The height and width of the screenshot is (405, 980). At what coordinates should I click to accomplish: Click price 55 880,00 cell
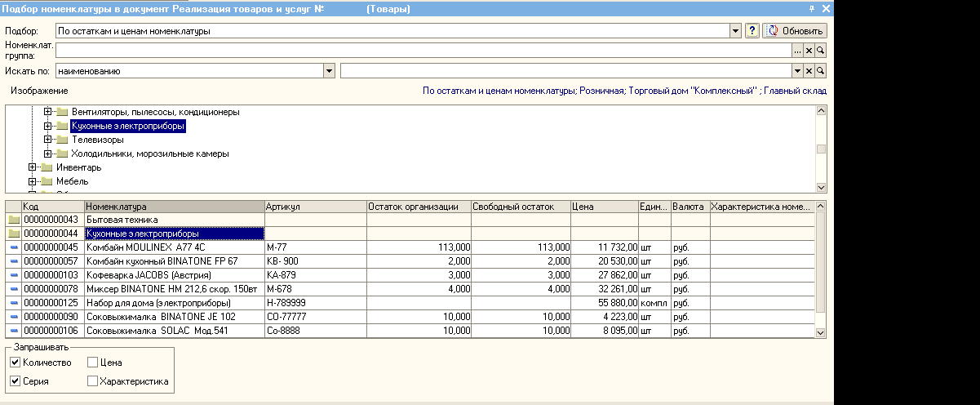click(605, 303)
